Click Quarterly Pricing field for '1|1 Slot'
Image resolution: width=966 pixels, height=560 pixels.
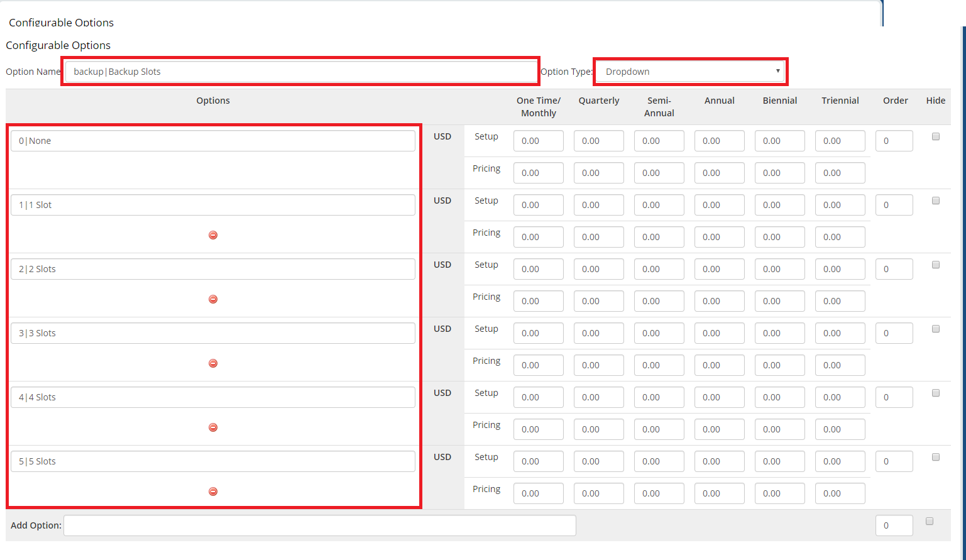(599, 237)
